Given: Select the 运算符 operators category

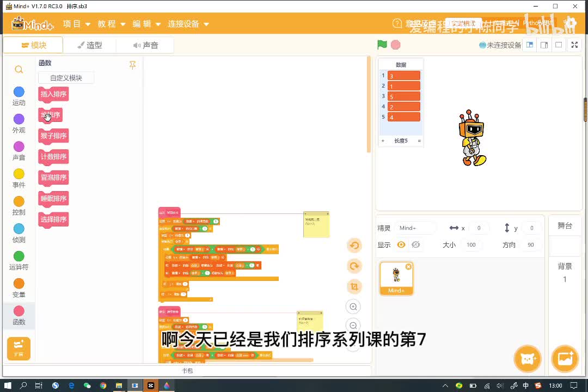Looking at the screenshot, I should (x=19, y=261).
